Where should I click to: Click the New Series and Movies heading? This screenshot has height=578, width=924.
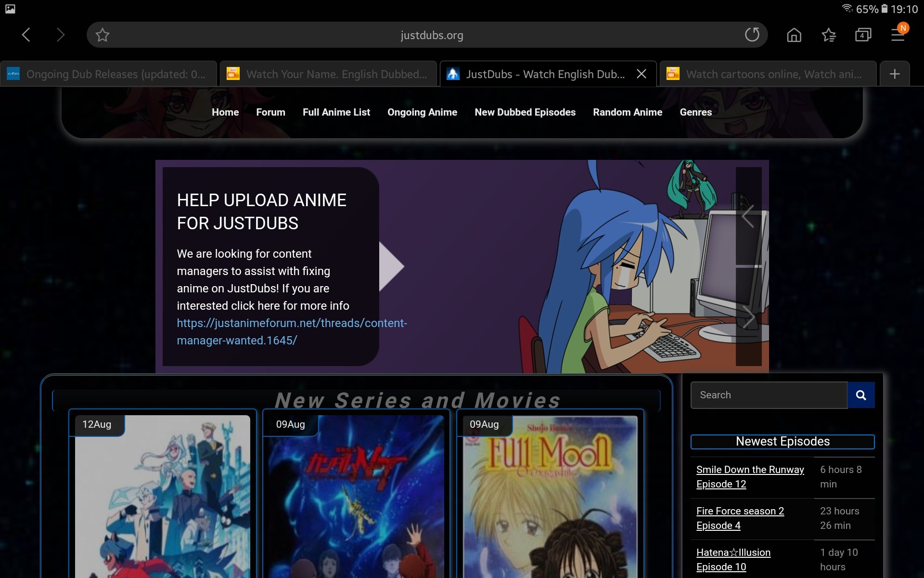[418, 400]
